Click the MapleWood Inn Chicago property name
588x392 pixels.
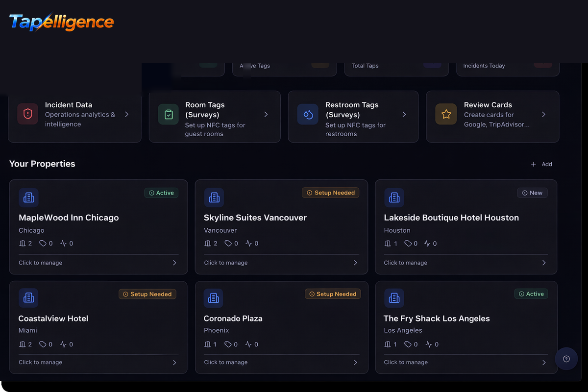tap(69, 218)
